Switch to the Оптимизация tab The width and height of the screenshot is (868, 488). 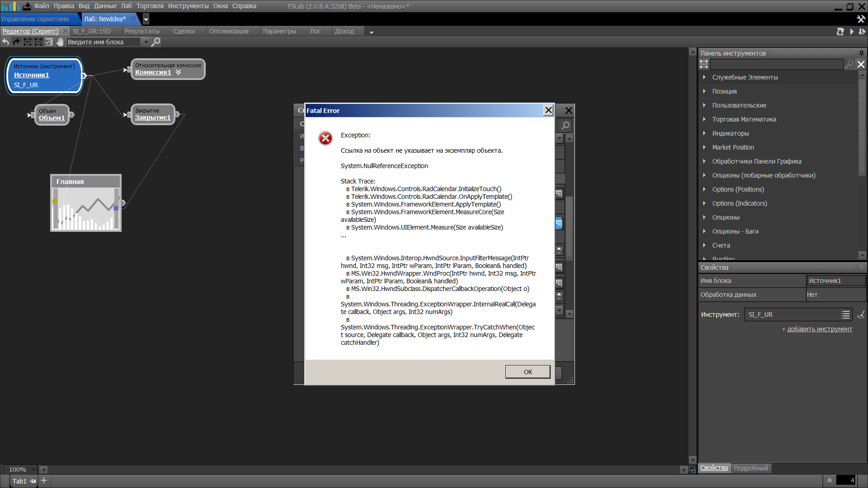click(x=229, y=31)
